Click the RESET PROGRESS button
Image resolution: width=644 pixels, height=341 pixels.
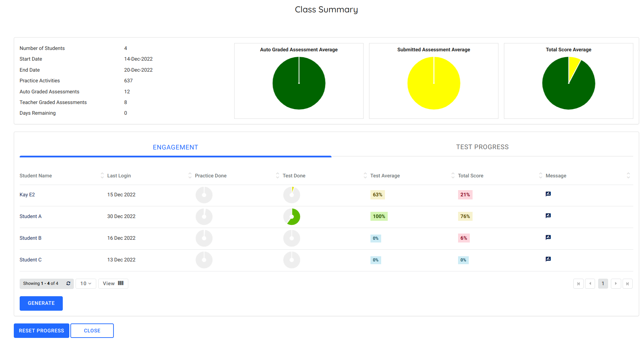(41, 330)
